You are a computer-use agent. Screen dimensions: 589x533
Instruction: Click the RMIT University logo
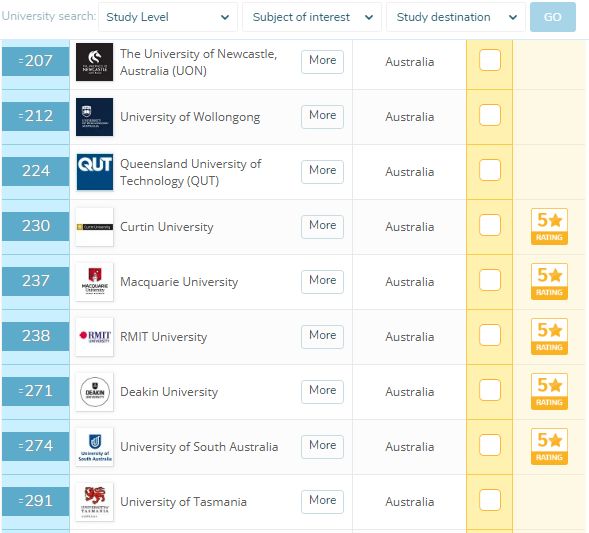coord(94,337)
